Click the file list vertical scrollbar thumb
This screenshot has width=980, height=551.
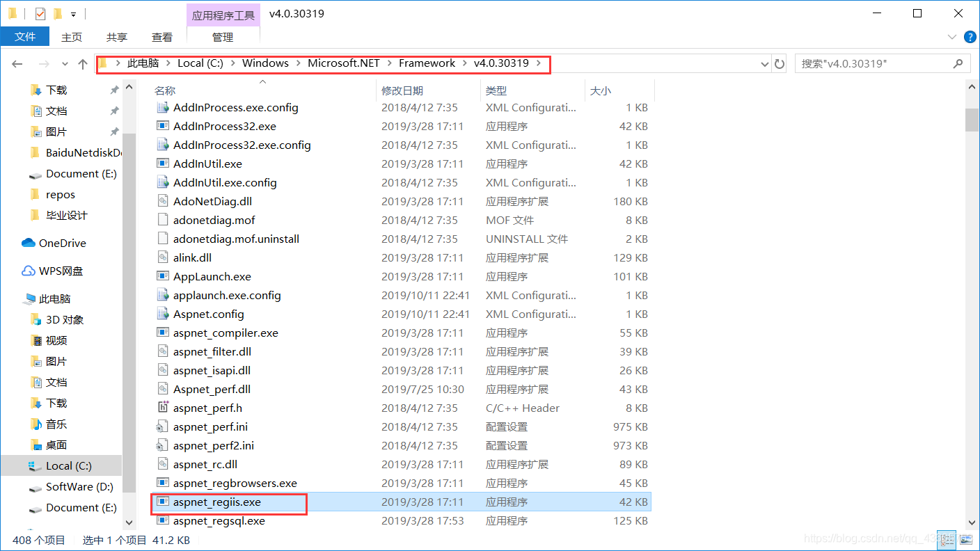pyautogui.click(x=972, y=120)
